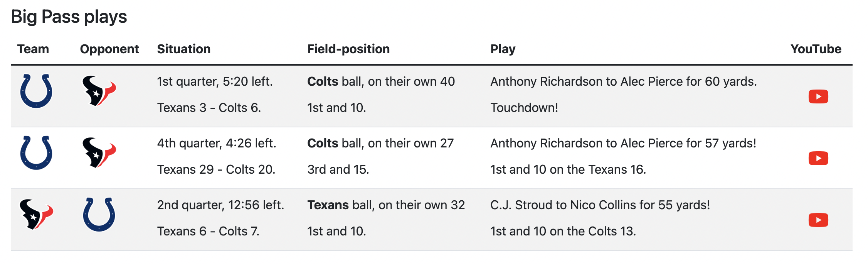The height and width of the screenshot is (264, 868).
Task: Open YouTube video for 57-yard Pierce play
Action: [x=818, y=158]
